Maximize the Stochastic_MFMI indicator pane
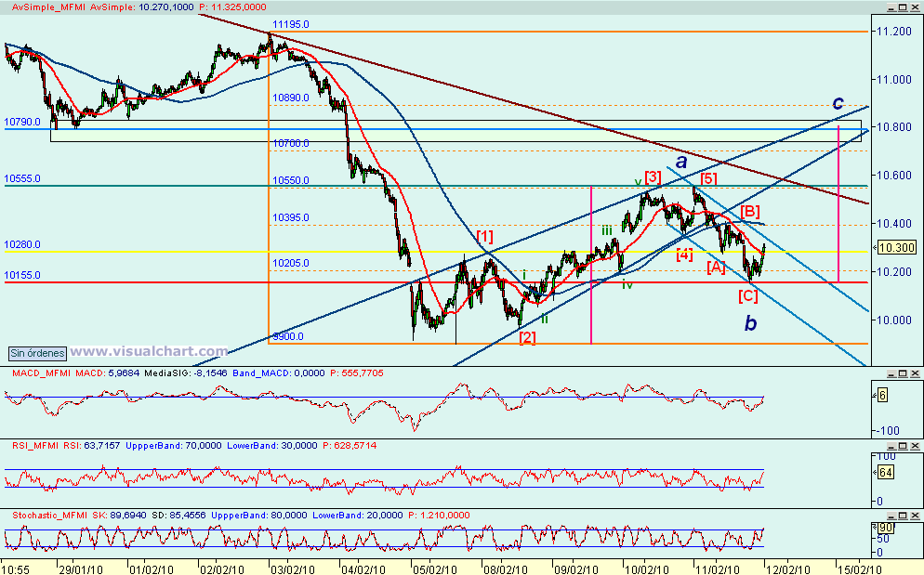The height and width of the screenshot is (575, 924). tap(903, 516)
